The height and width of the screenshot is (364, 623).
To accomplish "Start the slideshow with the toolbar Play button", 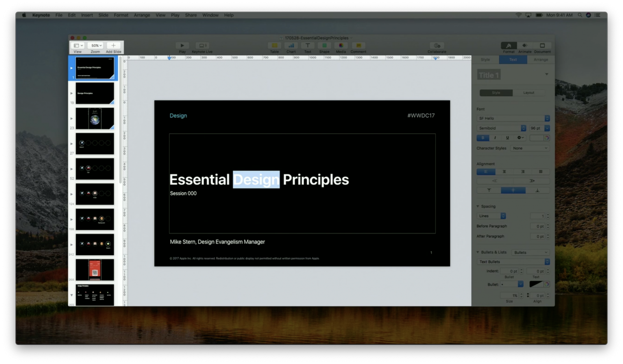I will coord(182,46).
